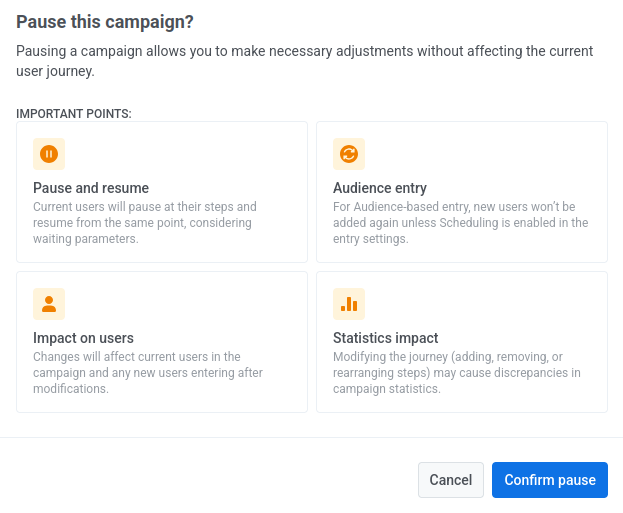This screenshot has width=623, height=513.
Task: Click the Impact on users description text
Action: coord(148,372)
